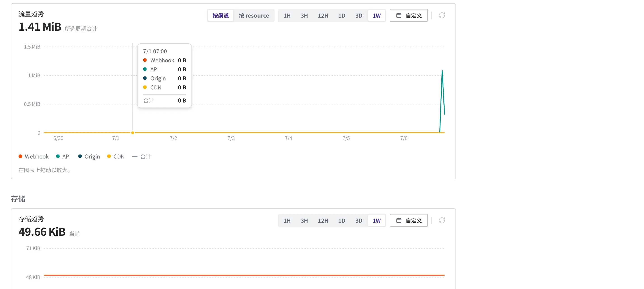
Task: Switch traffic view to 按 resource
Action: 254,16
